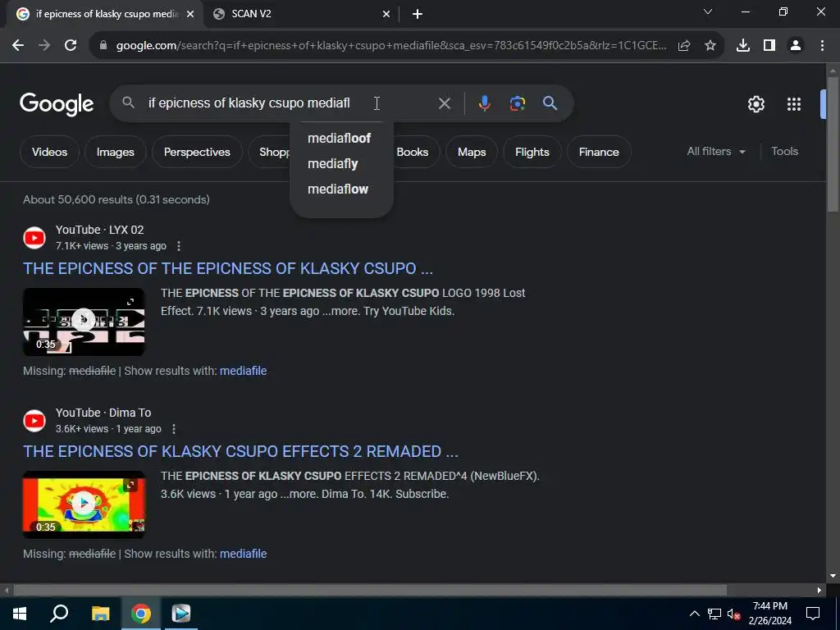
Task: Expand the All filters dropdown
Action: (x=716, y=152)
